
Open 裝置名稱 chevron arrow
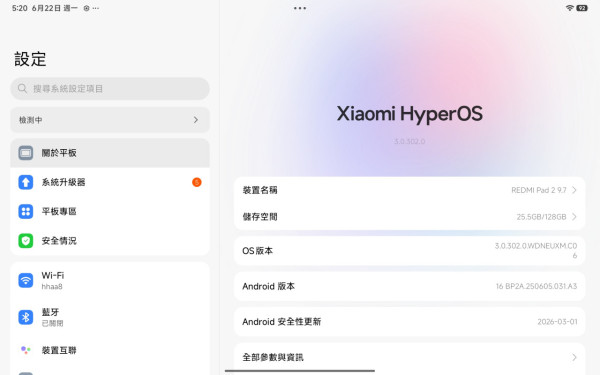pyautogui.click(x=574, y=190)
